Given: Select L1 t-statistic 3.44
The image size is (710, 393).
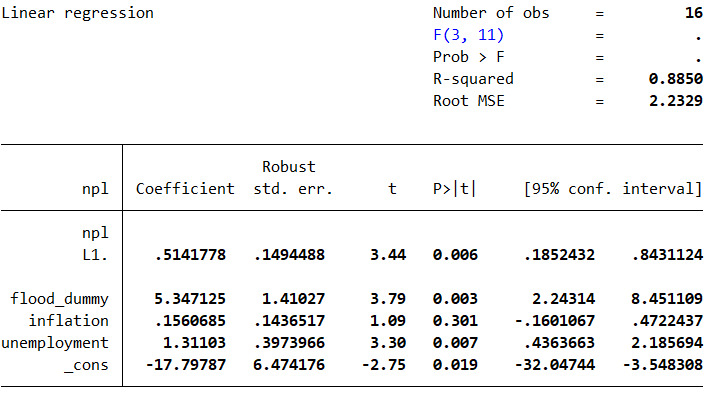Looking at the screenshot, I should 388,255.
